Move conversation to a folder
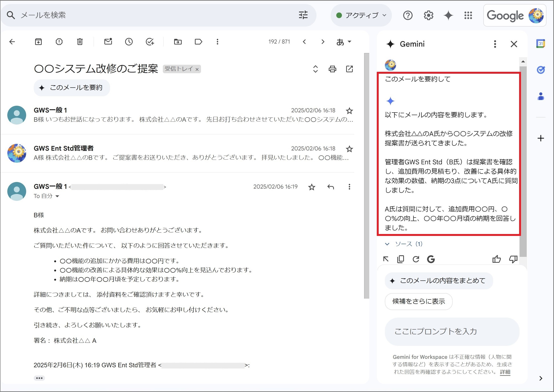554x392 pixels. [178, 42]
